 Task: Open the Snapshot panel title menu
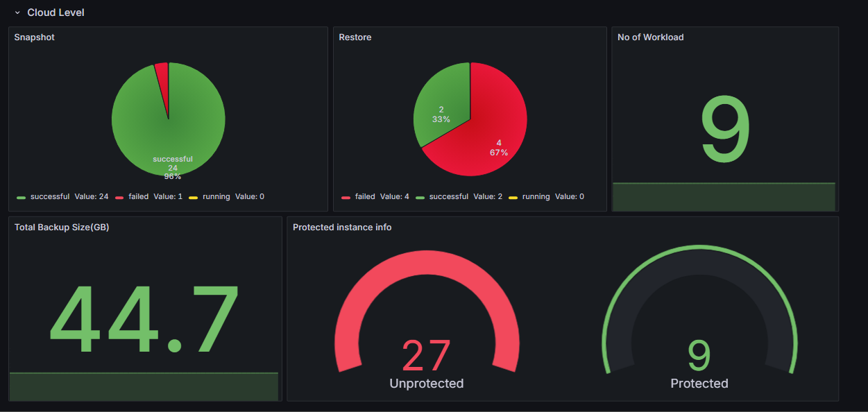[34, 37]
